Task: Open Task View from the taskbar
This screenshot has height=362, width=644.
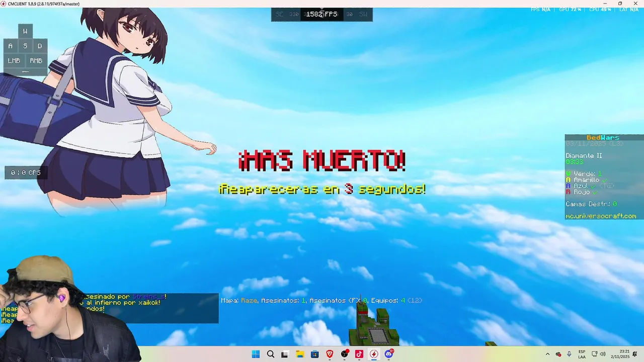Action: 285,354
